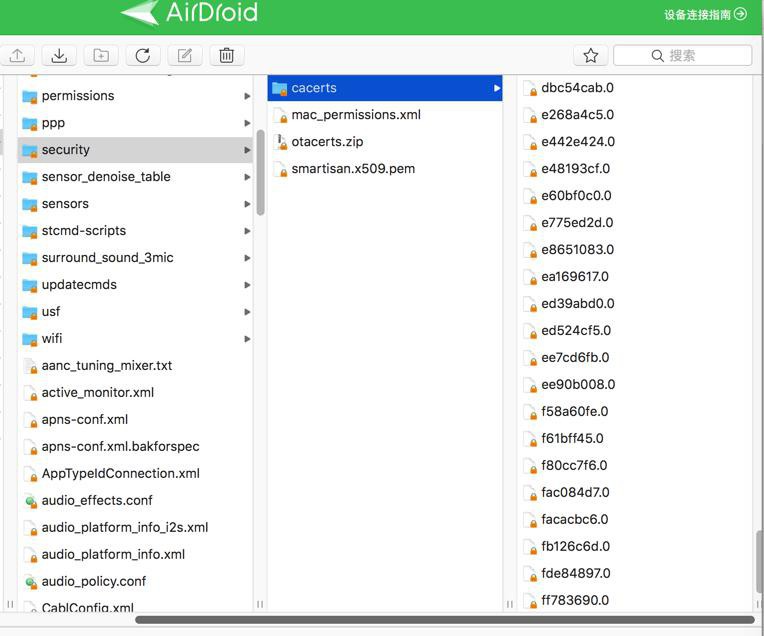Click the ea169617.0 file icon
764x636 pixels.
530,278
